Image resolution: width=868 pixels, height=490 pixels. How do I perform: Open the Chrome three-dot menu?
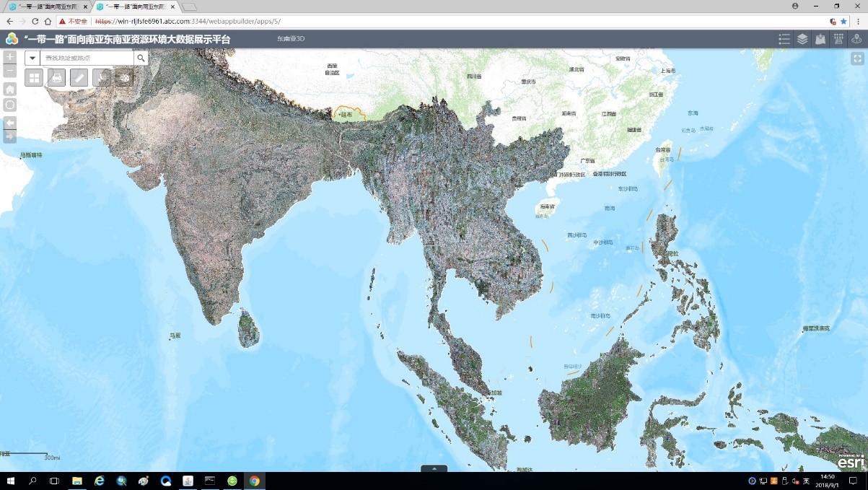(x=857, y=22)
